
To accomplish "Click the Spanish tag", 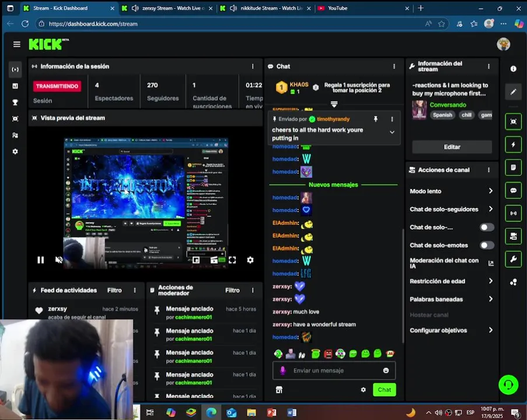I will point(442,115).
